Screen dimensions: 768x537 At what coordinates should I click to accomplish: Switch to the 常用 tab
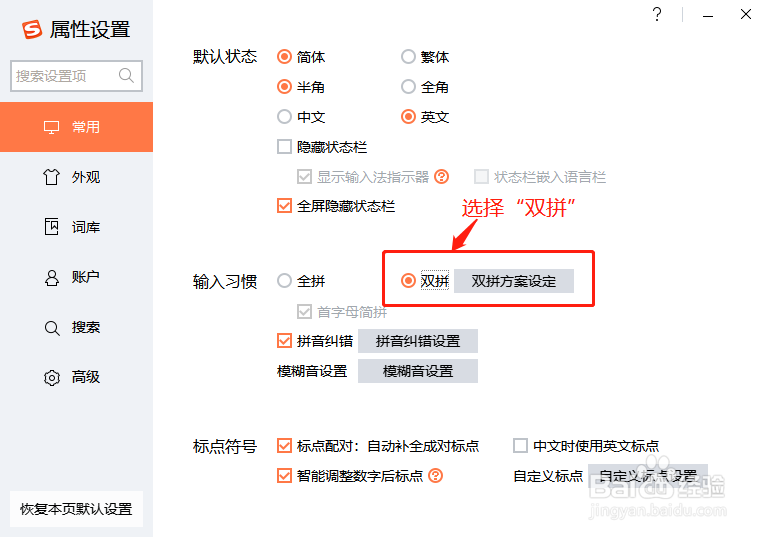click(x=76, y=127)
